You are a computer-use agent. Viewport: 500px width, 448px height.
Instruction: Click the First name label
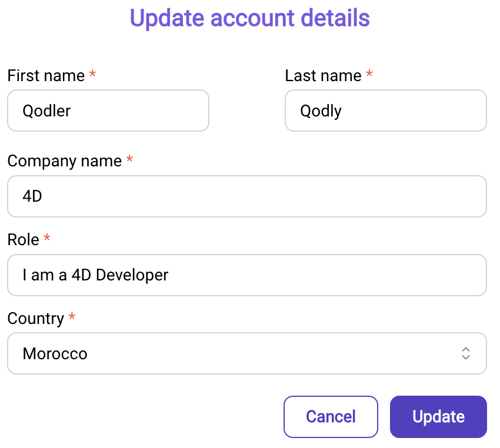(46, 76)
